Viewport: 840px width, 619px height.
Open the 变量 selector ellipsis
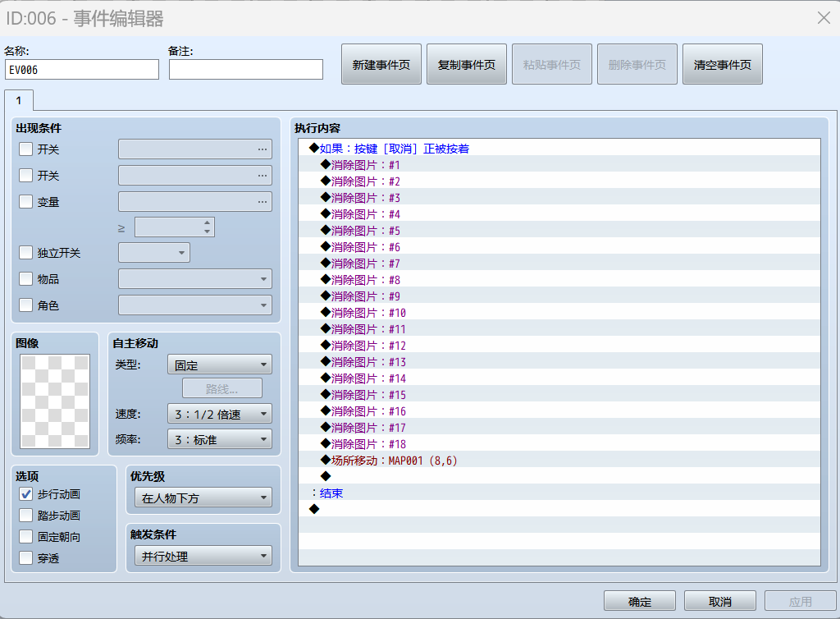tap(262, 201)
